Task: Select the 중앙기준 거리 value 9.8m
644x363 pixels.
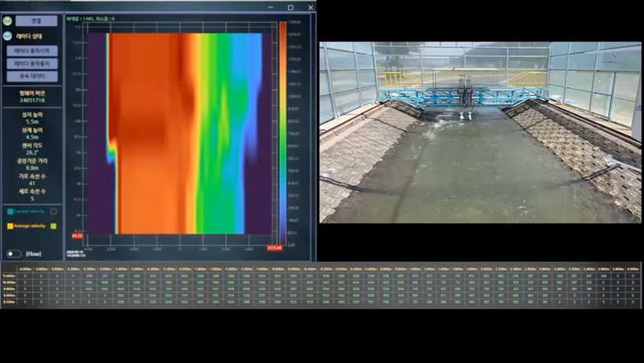Action: 32,168
